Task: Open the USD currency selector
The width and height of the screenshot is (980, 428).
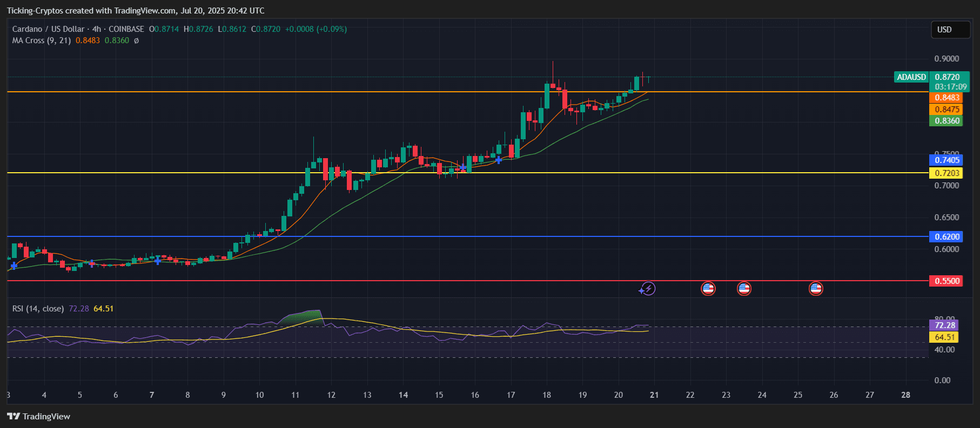Action: (950, 30)
